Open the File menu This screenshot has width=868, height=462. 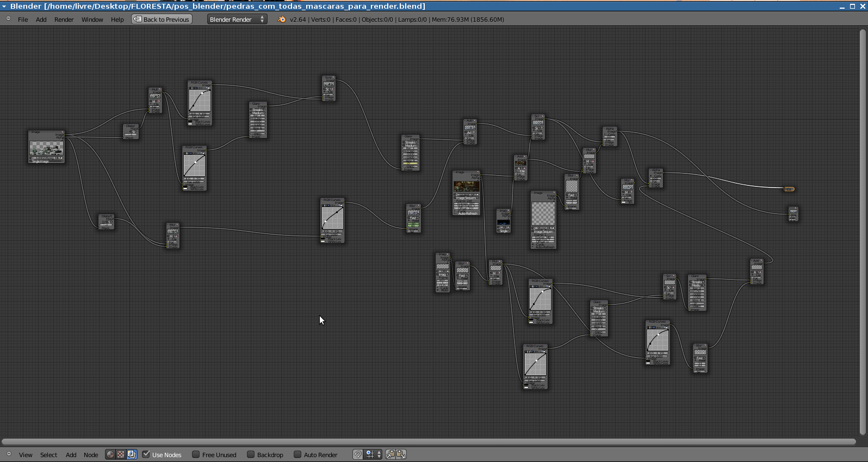[x=23, y=20]
